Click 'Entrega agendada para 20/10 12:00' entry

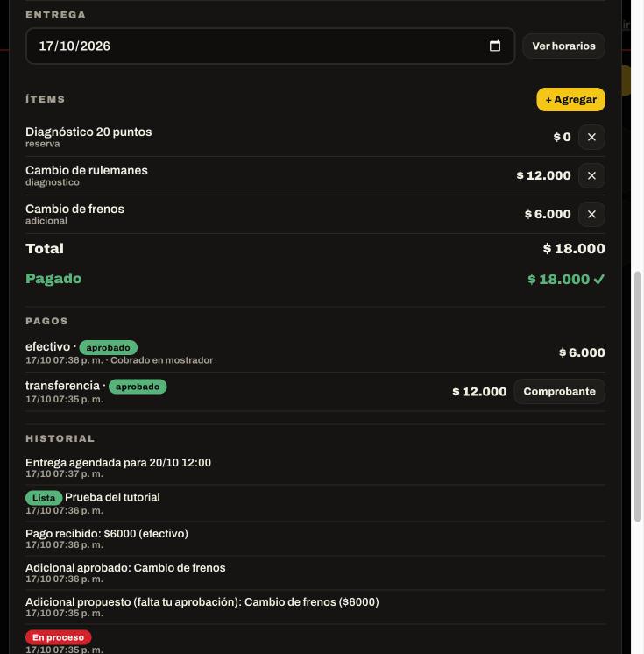(118, 463)
